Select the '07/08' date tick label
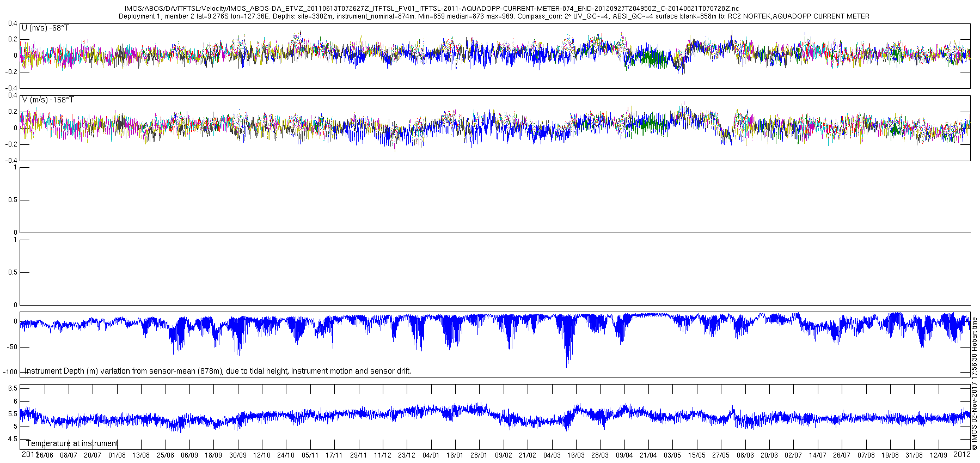The height and width of the screenshot is (463, 980). coord(866,455)
